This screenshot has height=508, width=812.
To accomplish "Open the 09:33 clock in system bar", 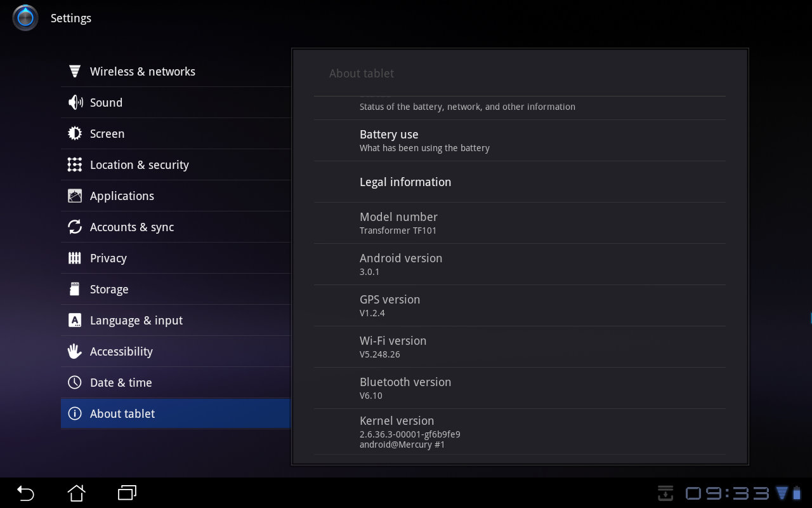I will tap(728, 493).
